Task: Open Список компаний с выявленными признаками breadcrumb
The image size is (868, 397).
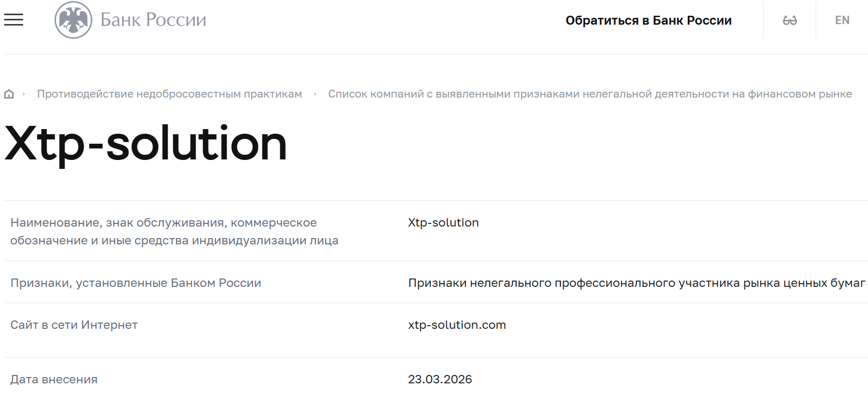Action: click(x=590, y=94)
